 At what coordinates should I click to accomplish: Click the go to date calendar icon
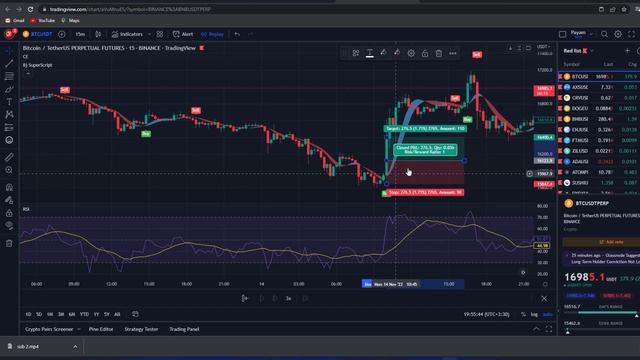(135, 314)
